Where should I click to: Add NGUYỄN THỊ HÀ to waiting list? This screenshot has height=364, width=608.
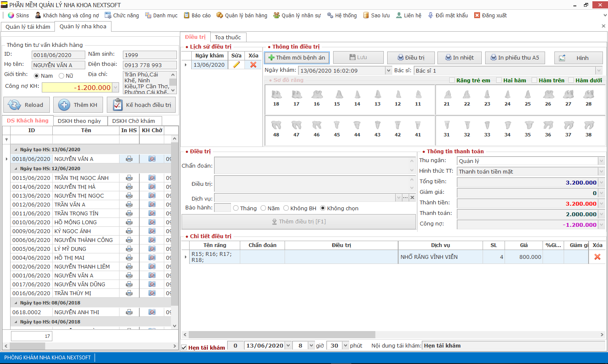click(x=152, y=187)
